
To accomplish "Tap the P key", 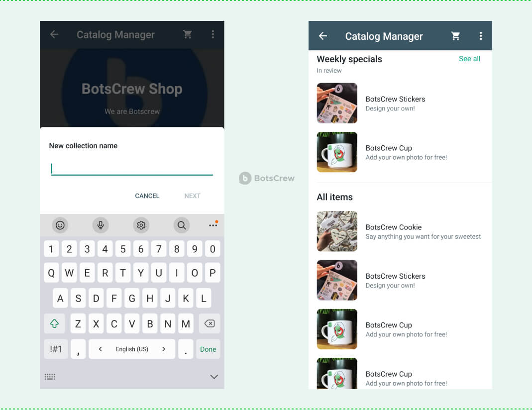I will tap(213, 273).
